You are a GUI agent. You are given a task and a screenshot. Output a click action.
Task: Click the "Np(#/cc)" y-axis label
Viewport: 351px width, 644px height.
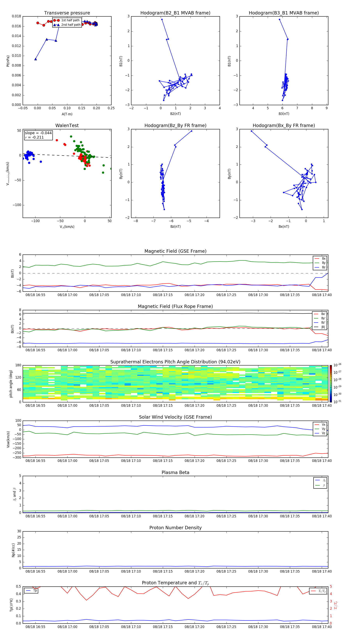tap(13, 550)
